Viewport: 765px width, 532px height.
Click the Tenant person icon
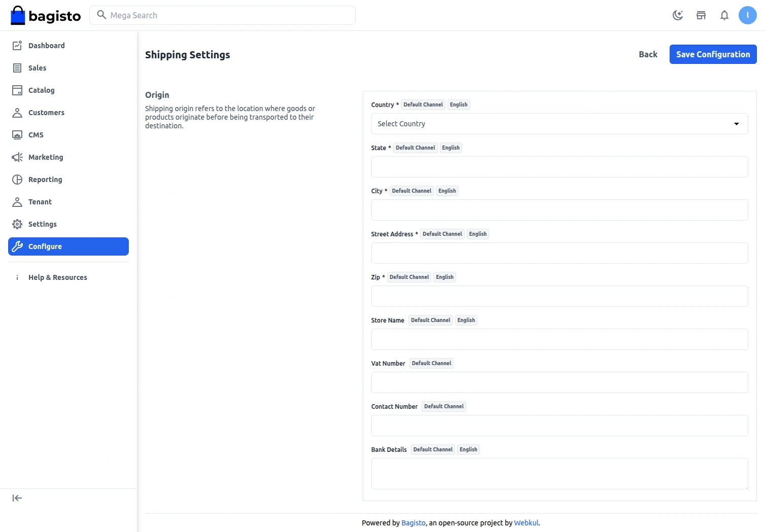tap(17, 202)
